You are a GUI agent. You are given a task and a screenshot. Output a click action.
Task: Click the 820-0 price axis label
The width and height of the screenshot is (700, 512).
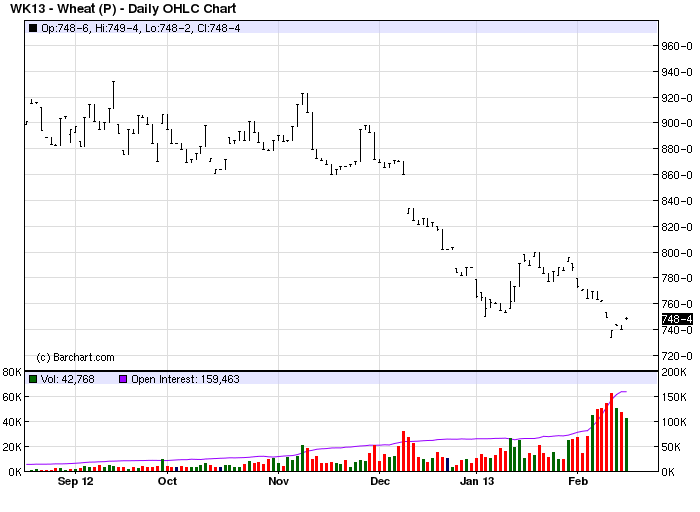[x=677, y=227]
